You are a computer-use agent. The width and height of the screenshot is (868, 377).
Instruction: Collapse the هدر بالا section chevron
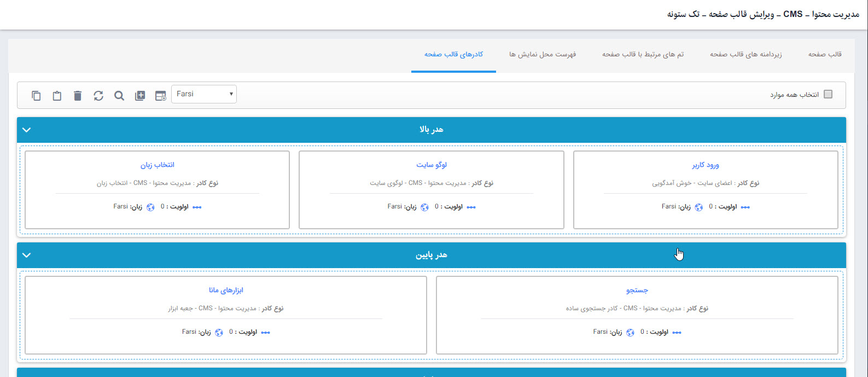pos(27,130)
